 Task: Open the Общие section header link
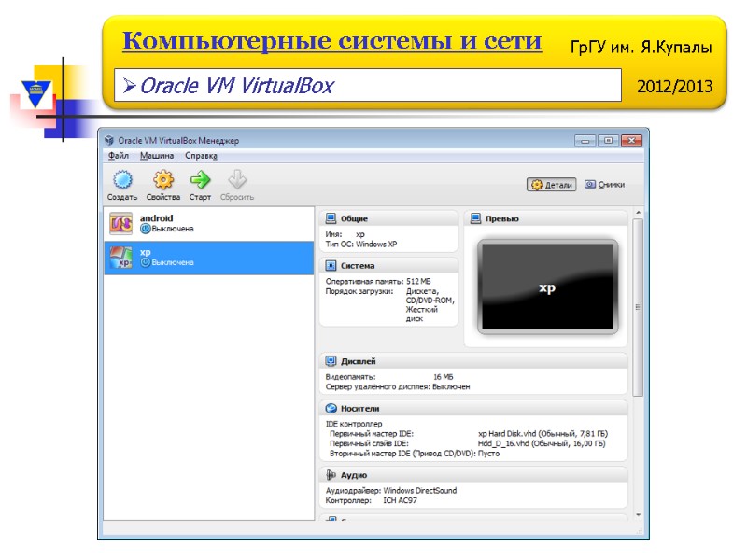click(x=354, y=218)
